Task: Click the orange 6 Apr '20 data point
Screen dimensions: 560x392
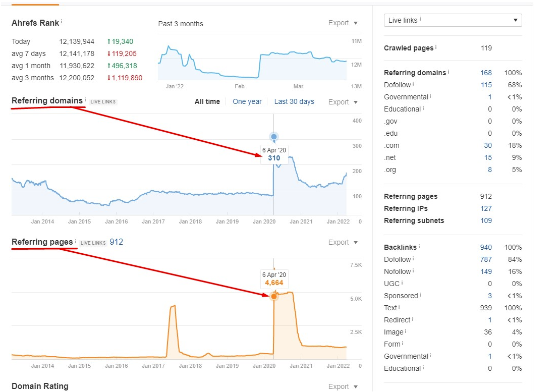Action: (274, 296)
